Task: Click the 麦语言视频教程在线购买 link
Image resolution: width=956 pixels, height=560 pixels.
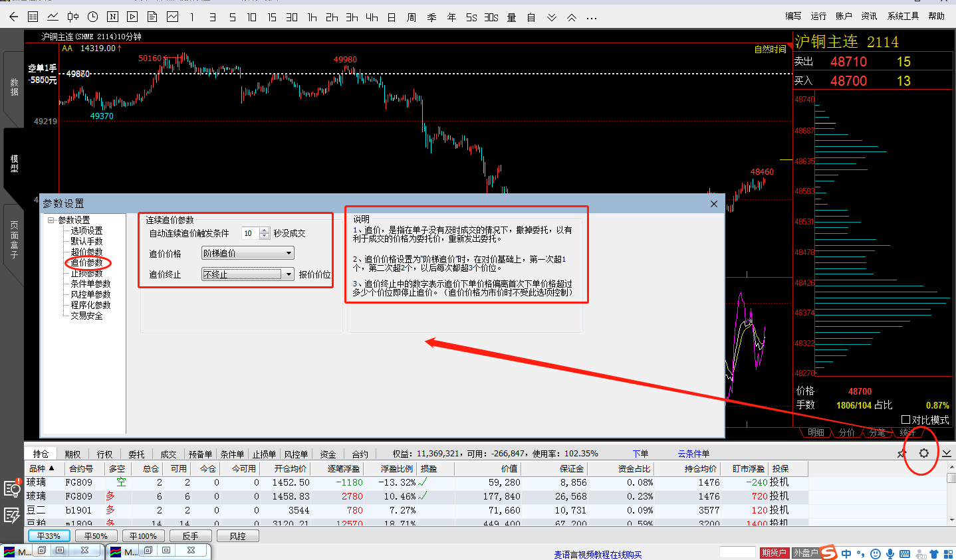Action: (x=598, y=555)
